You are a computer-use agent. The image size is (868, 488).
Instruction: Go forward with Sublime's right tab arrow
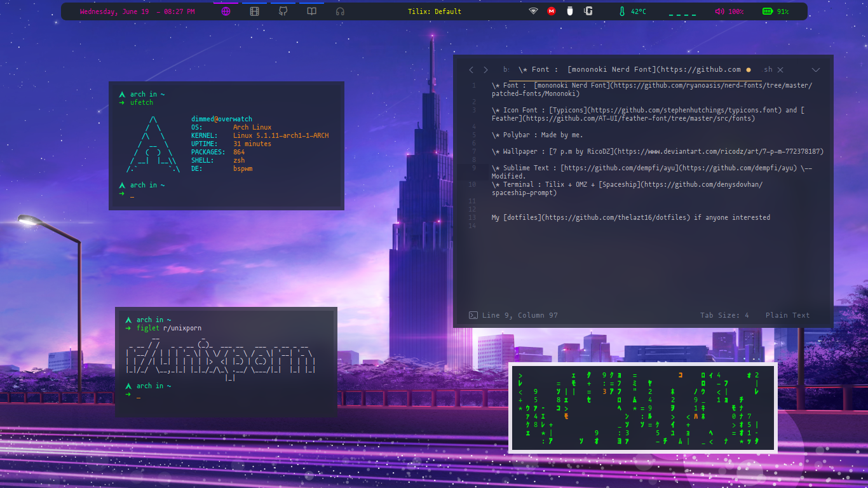[x=486, y=70]
